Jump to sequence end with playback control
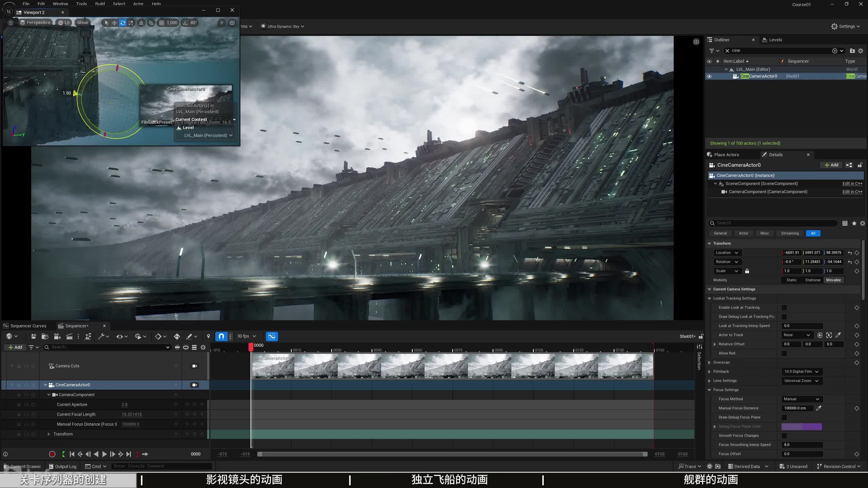This screenshot has height=488, width=868. [129, 454]
